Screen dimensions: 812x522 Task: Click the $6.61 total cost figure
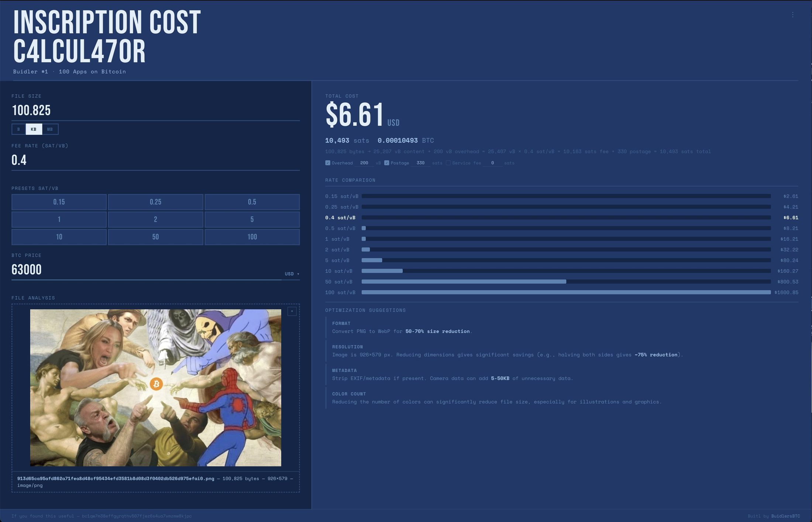click(355, 115)
